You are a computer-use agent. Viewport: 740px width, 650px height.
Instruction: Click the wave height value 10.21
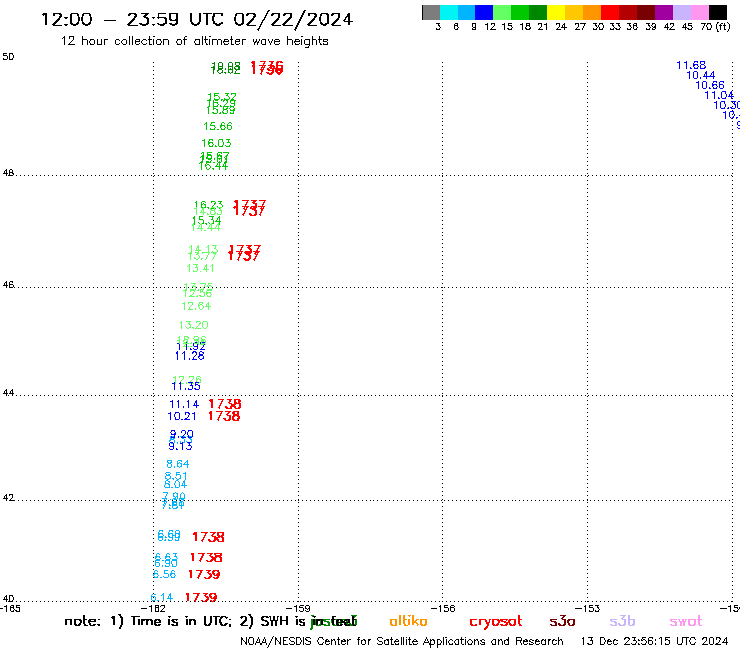(x=182, y=416)
